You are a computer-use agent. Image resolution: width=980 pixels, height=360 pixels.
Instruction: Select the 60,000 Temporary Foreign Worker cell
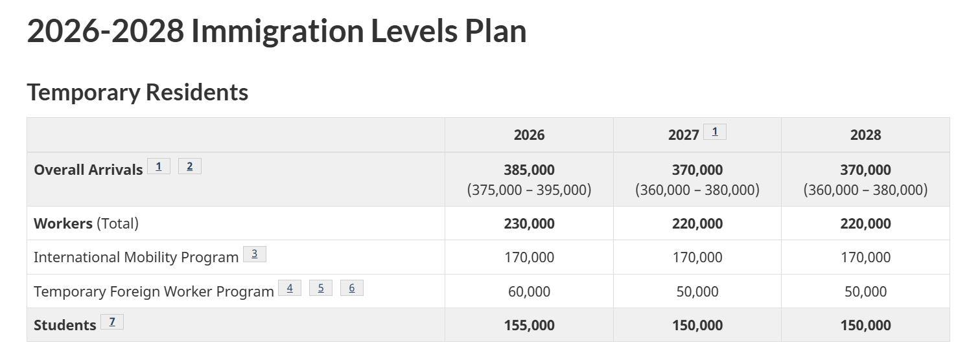(x=529, y=291)
